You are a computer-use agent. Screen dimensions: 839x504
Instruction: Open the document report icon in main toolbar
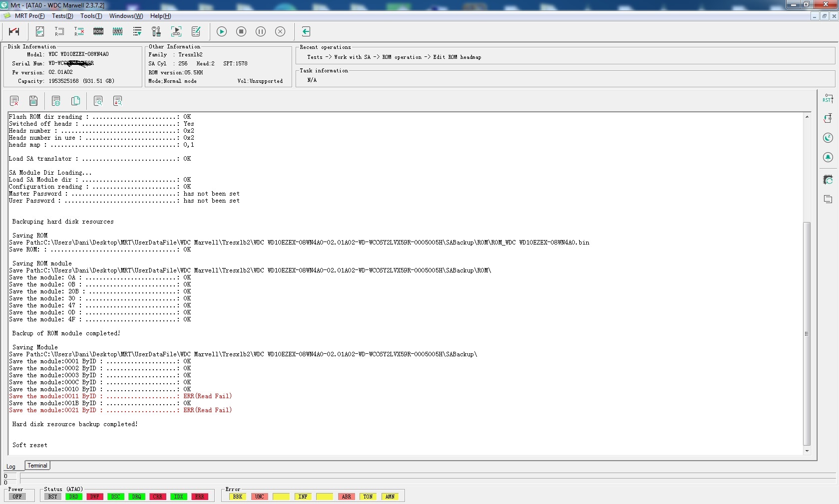(x=40, y=31)
